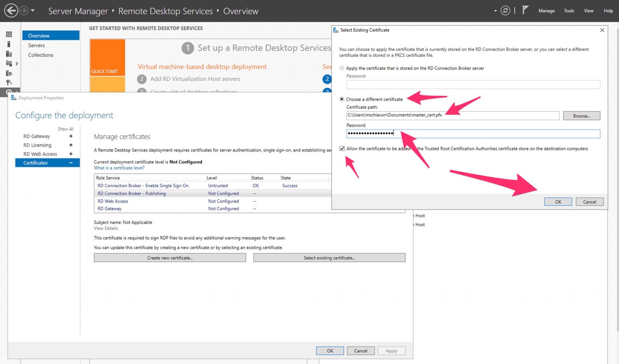Click the step 2 circle beside Add RD Virtualization
This screenshot has width=619, height=364.
(141, 79)
